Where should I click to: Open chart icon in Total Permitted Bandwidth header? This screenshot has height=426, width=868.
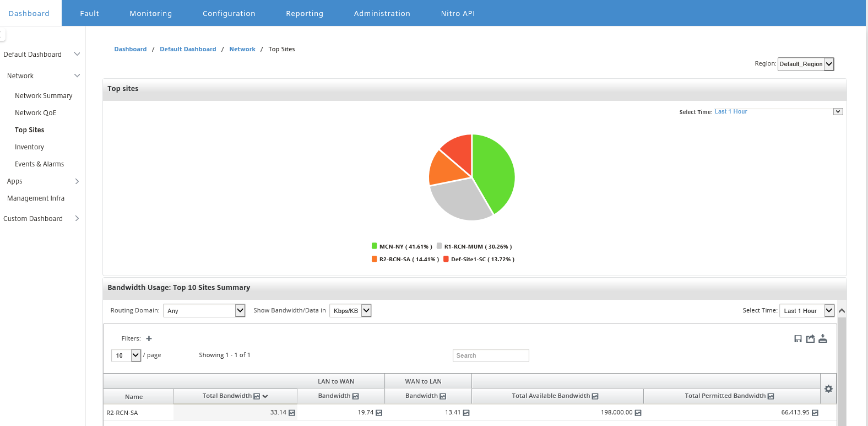pos(771,396)
